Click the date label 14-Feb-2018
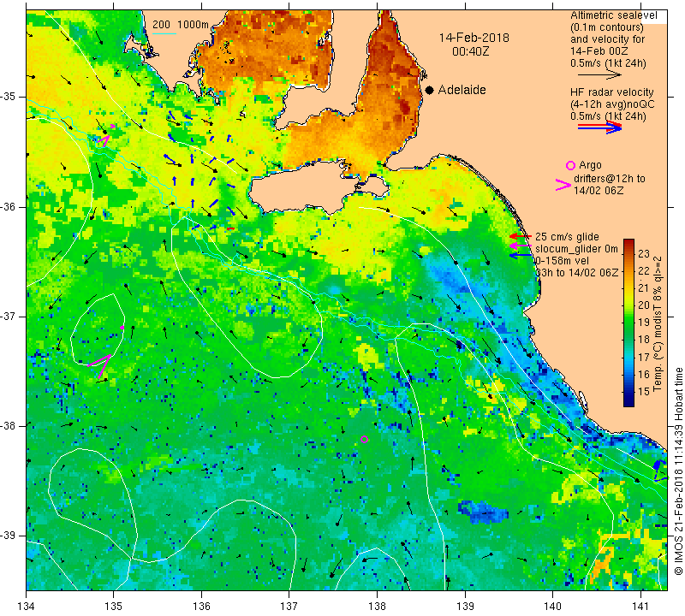Image resolution: width=685 pixels, height=616 pixels. pos(474,38)
